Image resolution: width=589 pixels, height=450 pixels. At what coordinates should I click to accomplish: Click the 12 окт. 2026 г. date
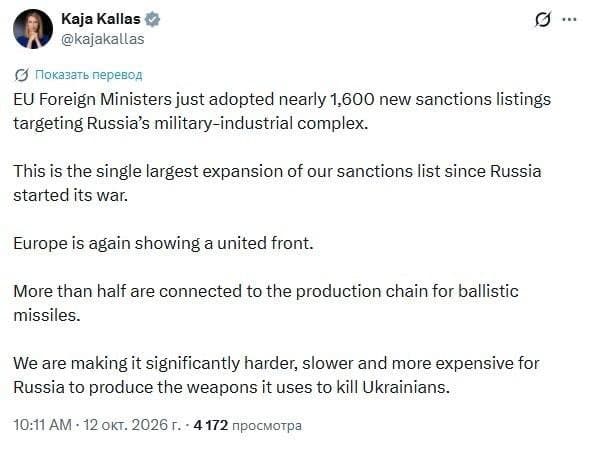coord(131,425)
